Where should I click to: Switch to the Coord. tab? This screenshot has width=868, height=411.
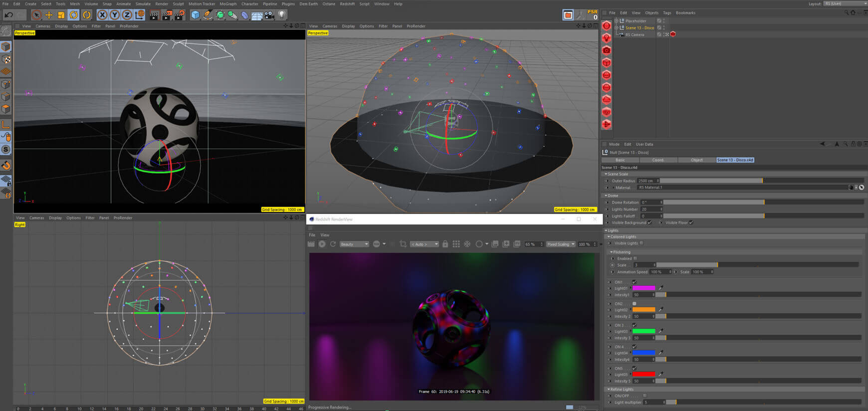tap(658, 160)
